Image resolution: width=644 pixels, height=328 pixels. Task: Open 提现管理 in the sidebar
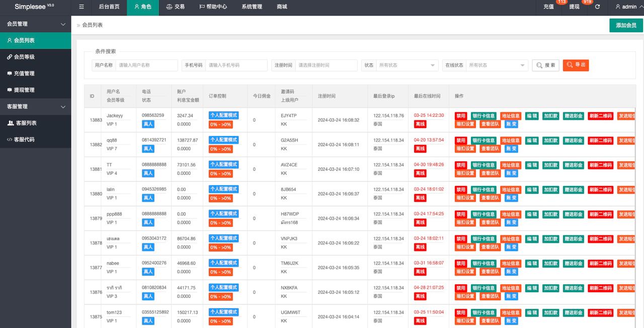tap(24, 90)
